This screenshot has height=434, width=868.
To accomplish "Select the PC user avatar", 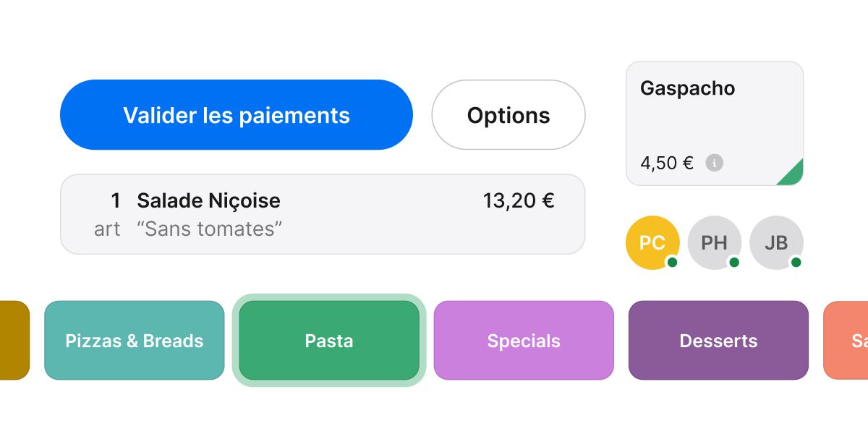I will click(652, 242).
